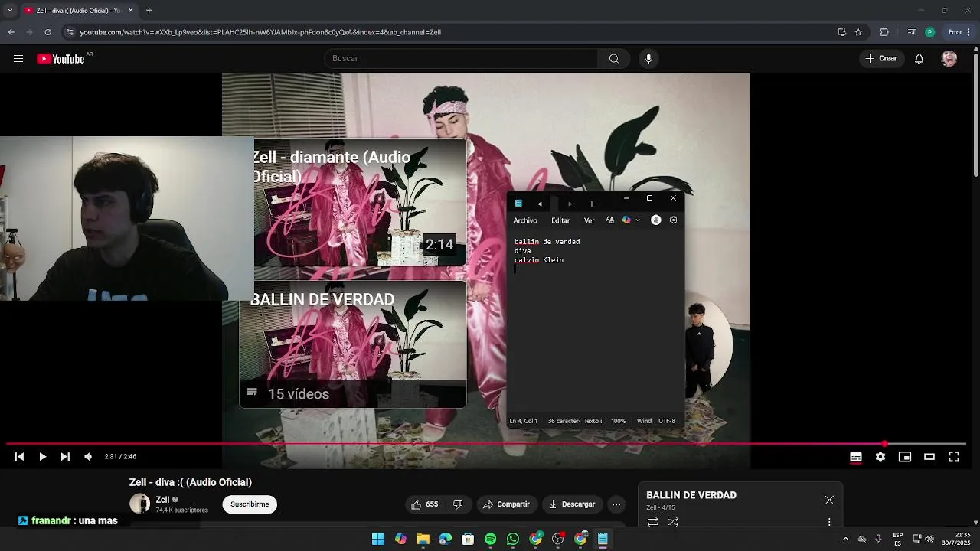
Task: Go to the previous video
Action: tap(20, 457)
